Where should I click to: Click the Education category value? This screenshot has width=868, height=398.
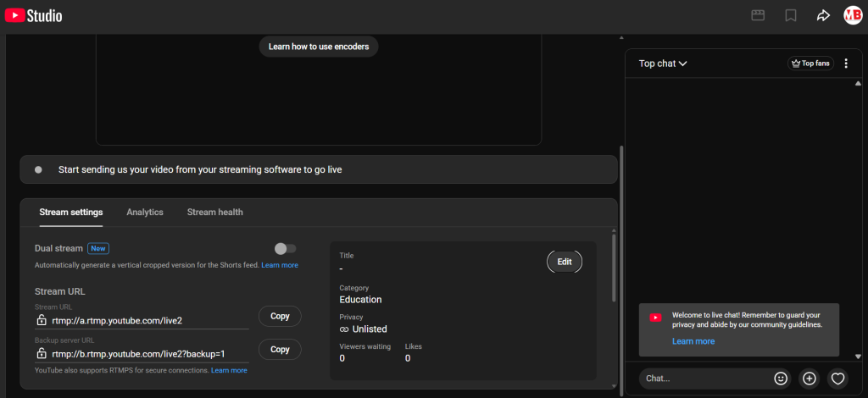[x=360, y=300]
